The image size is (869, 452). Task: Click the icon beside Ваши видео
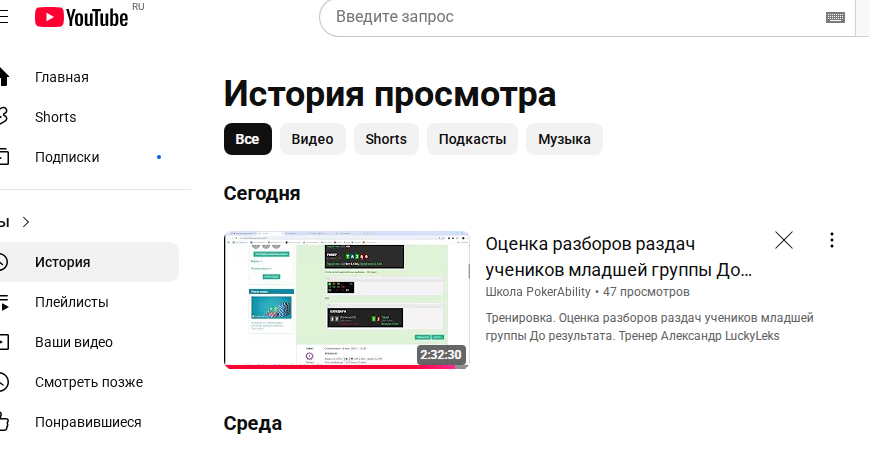pos(3,342)
